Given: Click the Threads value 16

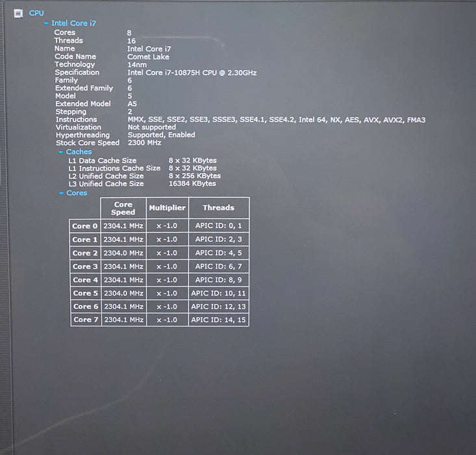Looking at the screenshot, I should (x=131, y=41).
